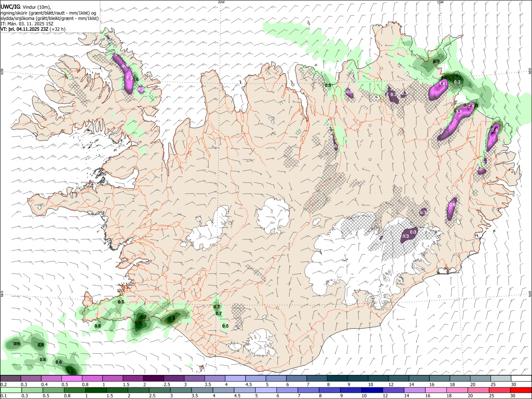This screenshot has width=532, height=399.
Task: Pick the darkest green 1 swatch in bottom row
Action: click(x=96, y=390)
